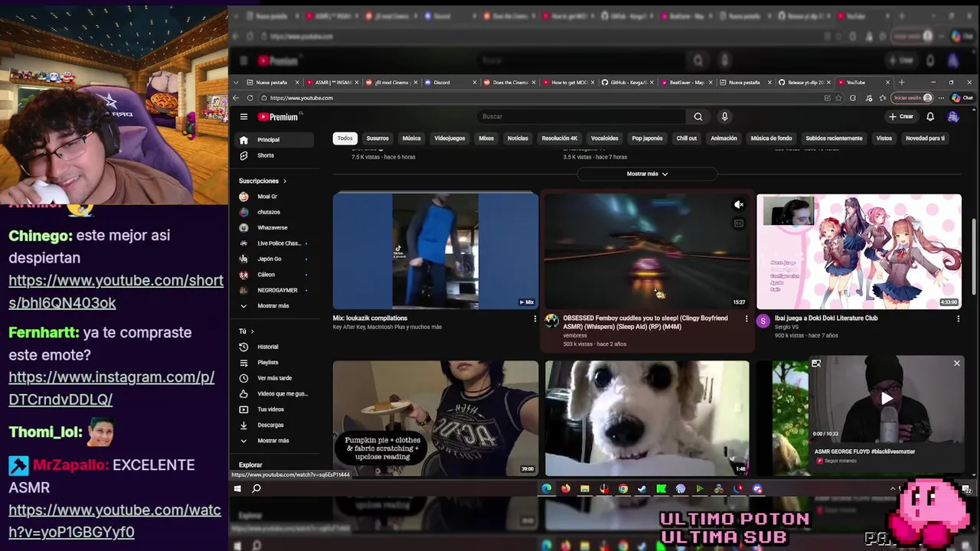Open Videos que me gustan
Image resolution: width=980 pixels, height=551 pixels.
click(275, 393)
